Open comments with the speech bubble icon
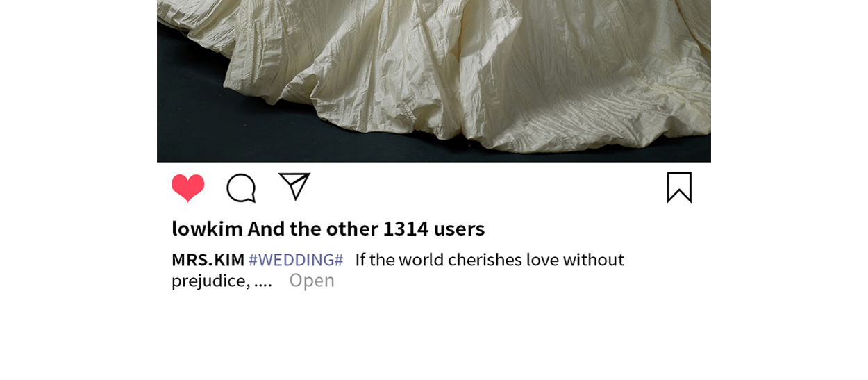The height and width of the screenshot is (380, 868). coord(241,188)
